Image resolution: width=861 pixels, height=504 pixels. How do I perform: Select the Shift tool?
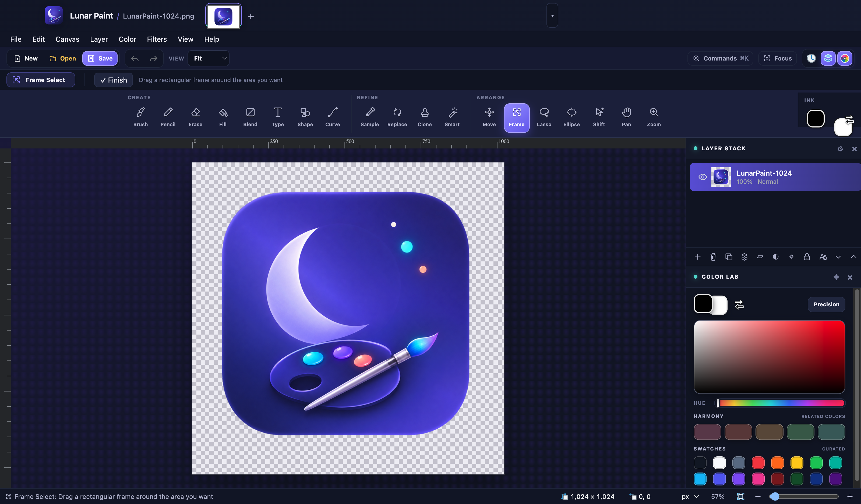click(599, 118)
